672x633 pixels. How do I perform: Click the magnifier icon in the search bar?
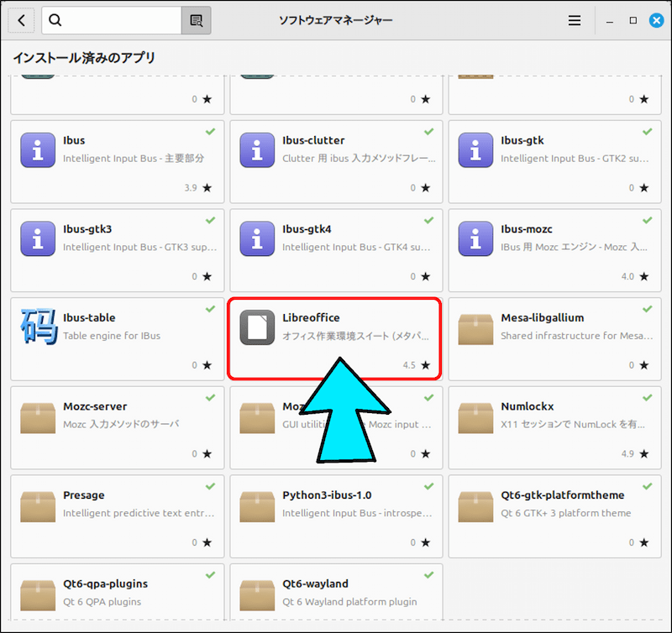(x=54, y=19)
